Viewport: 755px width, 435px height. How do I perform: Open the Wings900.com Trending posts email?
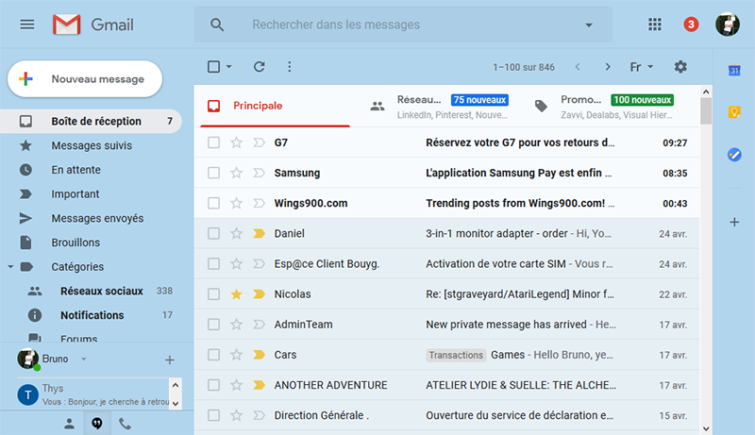point(447,203)
